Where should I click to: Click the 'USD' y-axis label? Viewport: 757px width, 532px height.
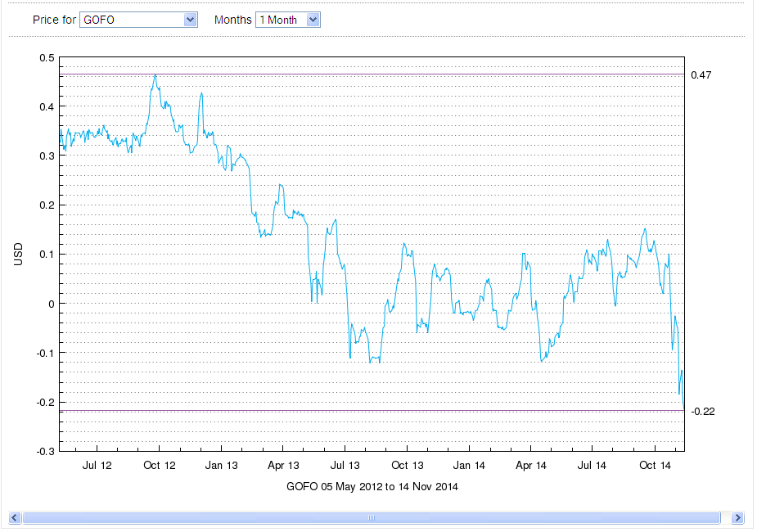18,255
